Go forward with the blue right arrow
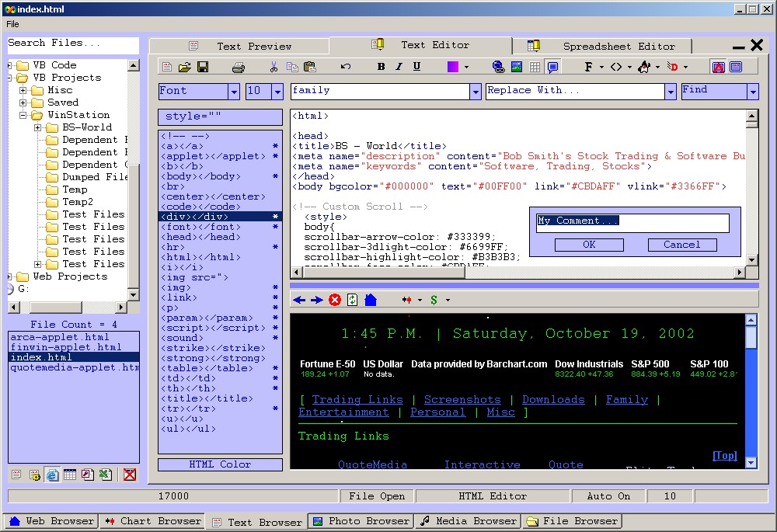This screenshot has height=532, width=777. point(317,300)
